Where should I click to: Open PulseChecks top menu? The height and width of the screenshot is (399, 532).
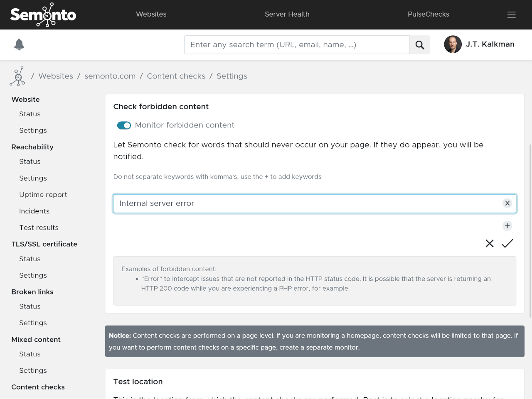429,14
